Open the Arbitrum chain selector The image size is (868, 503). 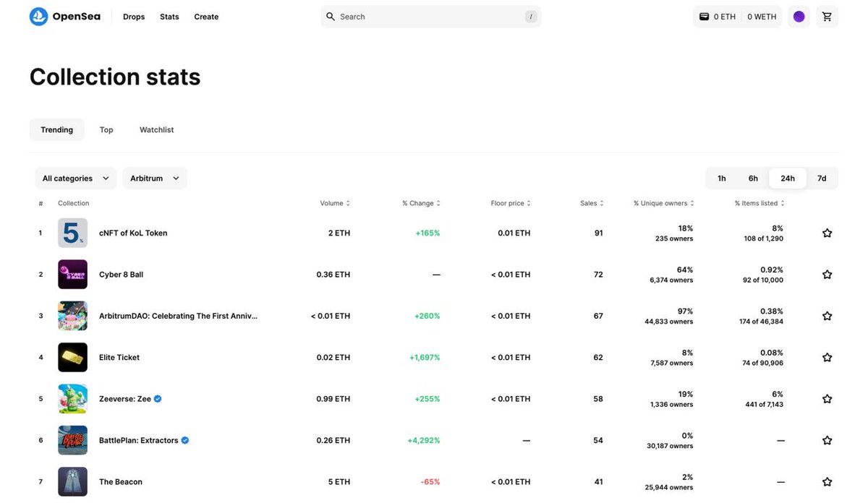pyautogui.click(x=154, y=178)
